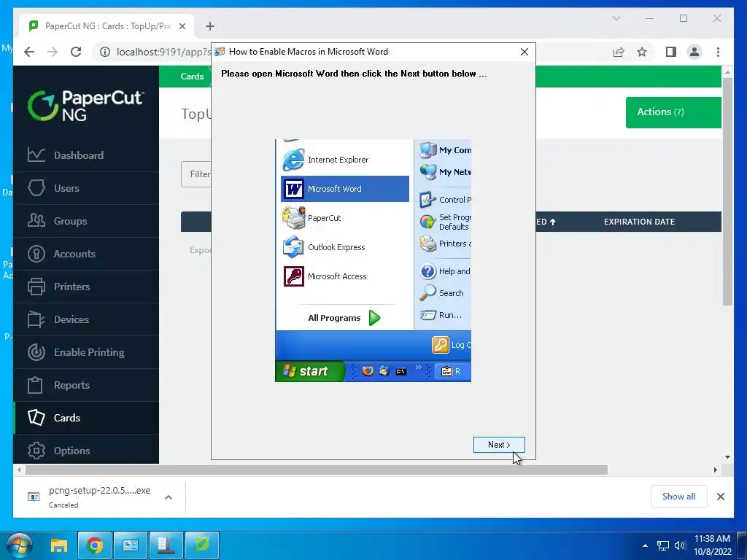The image size is (747, 560).
Task: Switch to Chrome on the taskbar
Action: point(94,545)
